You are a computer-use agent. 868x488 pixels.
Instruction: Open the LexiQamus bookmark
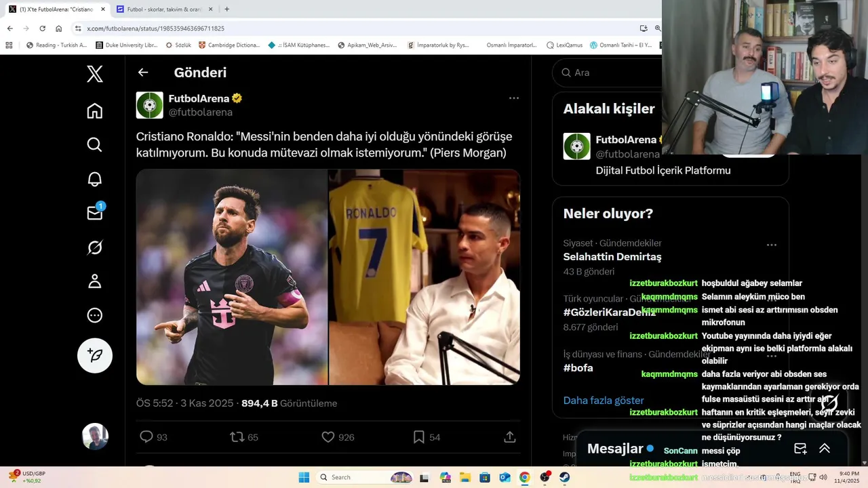(x=564, y=45)
